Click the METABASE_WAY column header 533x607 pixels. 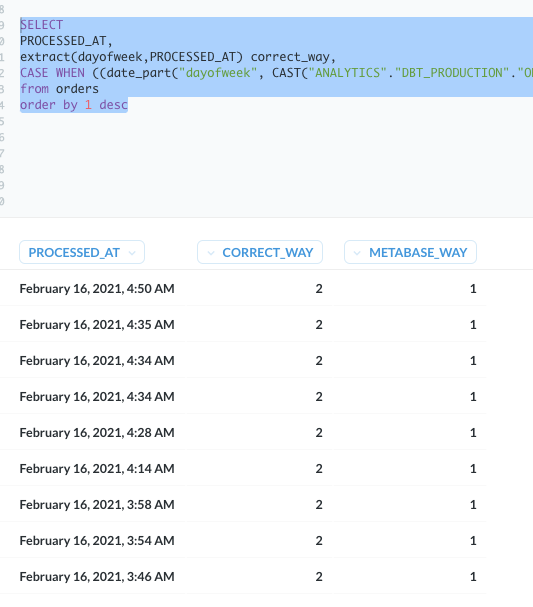point(410,252)
